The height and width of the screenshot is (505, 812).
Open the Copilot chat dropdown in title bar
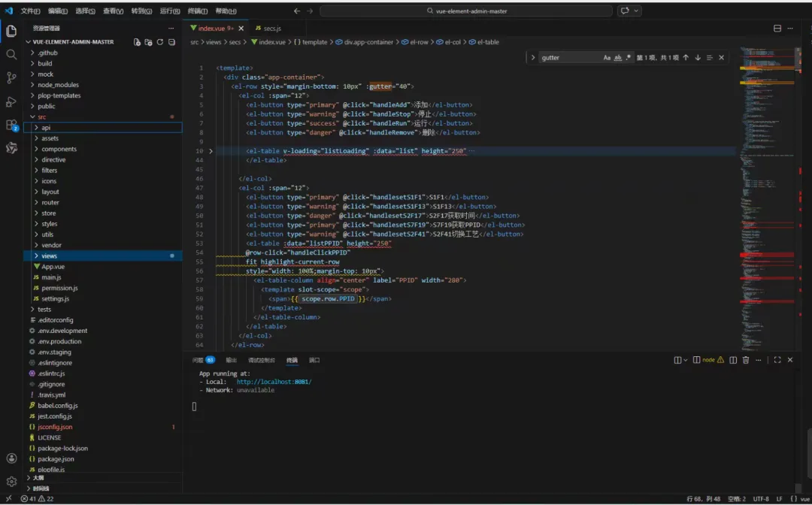(x=637, y=11)
